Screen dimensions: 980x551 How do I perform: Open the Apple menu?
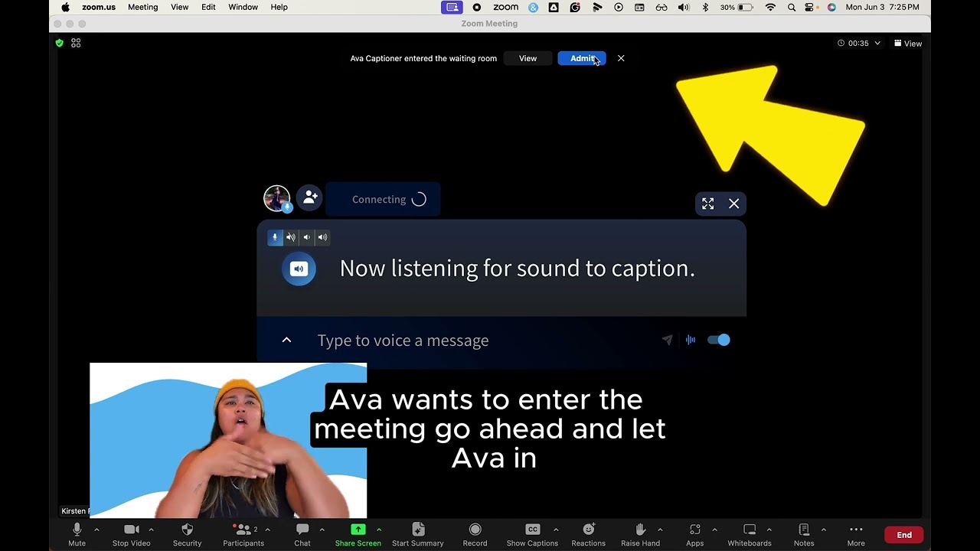pos(65,7)
